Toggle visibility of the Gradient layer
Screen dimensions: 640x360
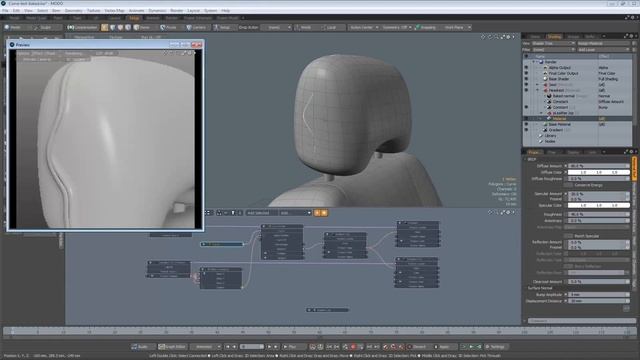pos(526,130)
